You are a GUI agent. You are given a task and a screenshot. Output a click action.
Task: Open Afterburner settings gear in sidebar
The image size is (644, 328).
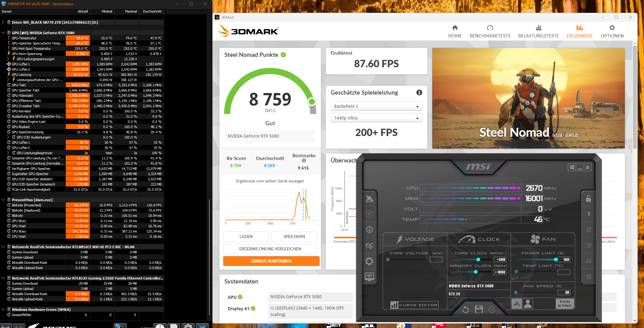coord(369,261)
